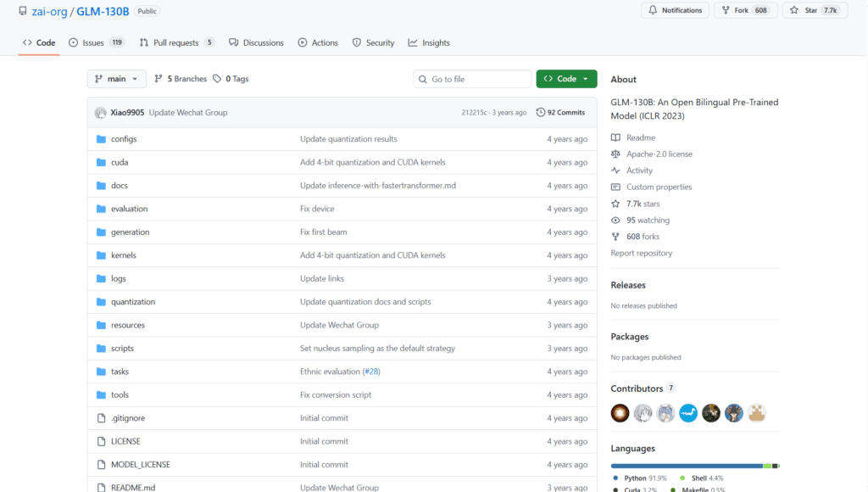
Task: Open the Tags list
Action: tap(231, 79)
